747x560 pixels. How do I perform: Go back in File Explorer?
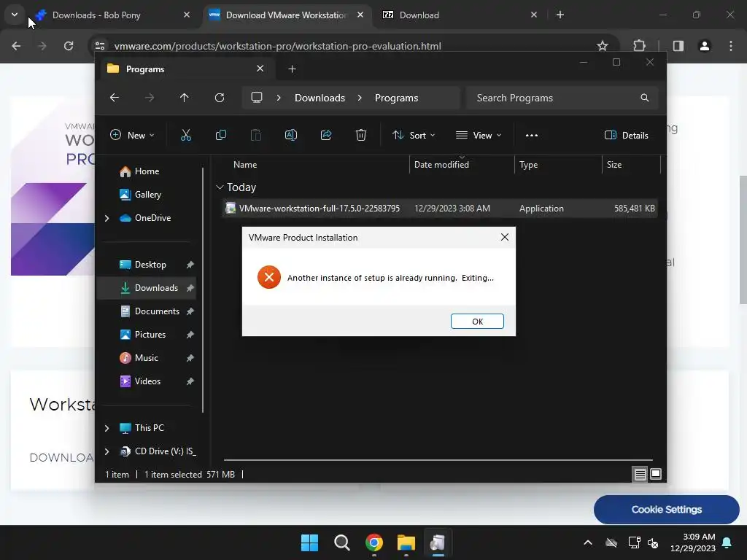click(x=115, y=98)
